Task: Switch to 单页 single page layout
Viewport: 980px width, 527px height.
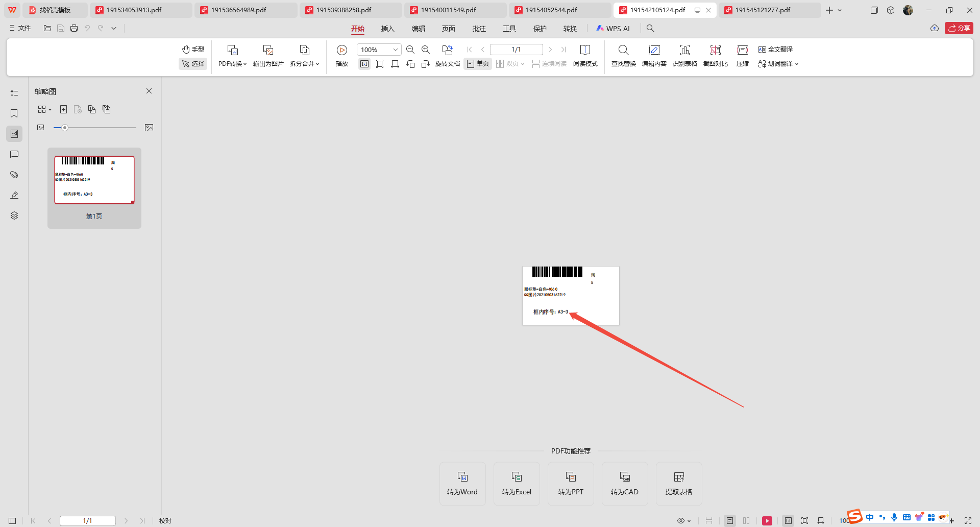Action: (478, 64)
